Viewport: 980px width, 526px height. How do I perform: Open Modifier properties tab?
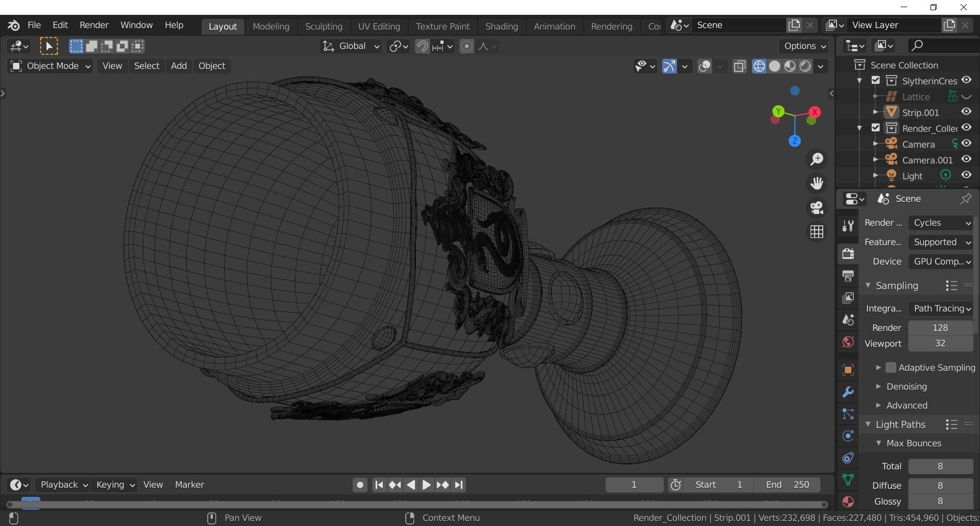848,392
